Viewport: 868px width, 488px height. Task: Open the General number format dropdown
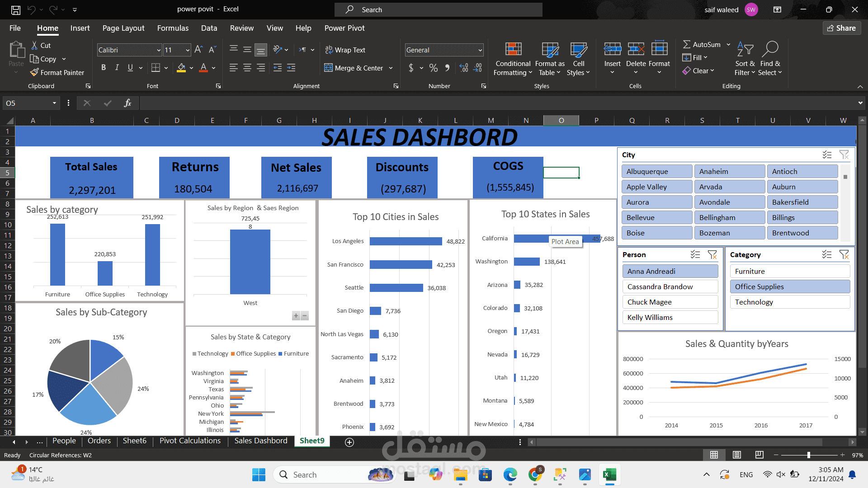pos(480,50)
